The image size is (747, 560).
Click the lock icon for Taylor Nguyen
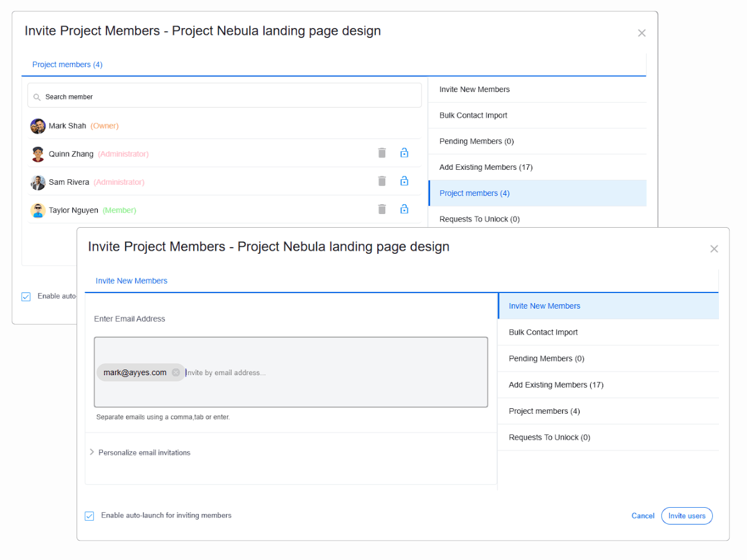404,209
